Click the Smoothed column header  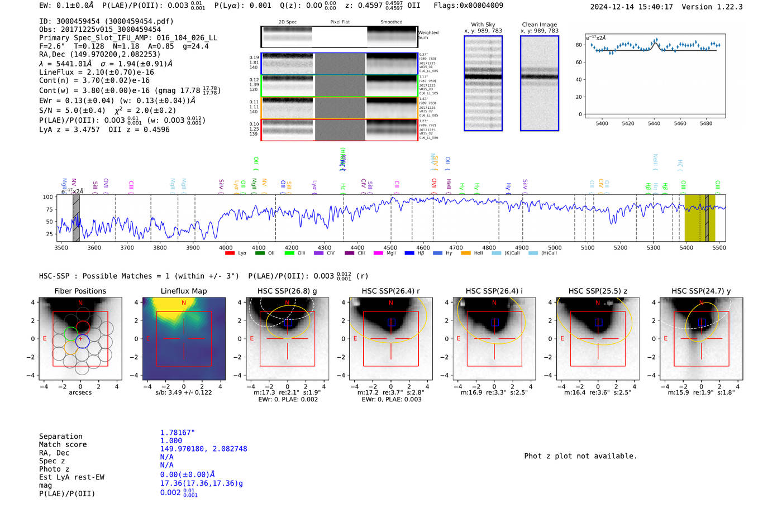[x=391, y=22]
